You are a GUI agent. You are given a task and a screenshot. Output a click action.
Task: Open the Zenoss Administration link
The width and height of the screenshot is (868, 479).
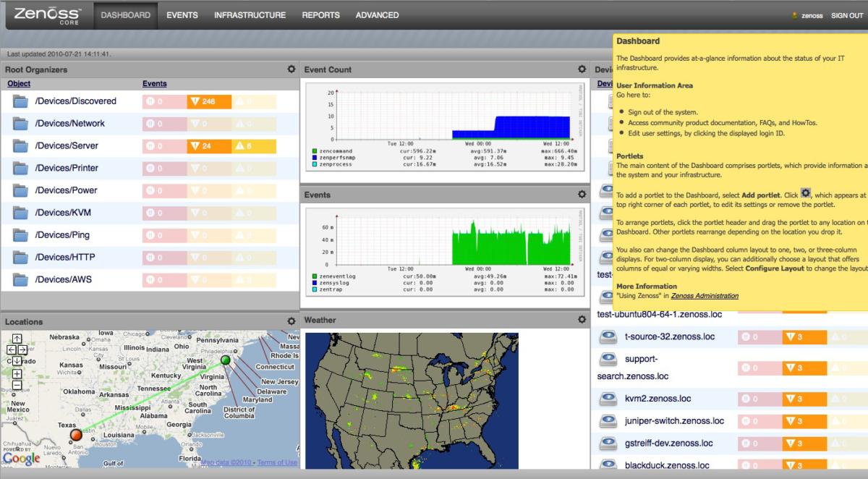(x=705, y=296)
